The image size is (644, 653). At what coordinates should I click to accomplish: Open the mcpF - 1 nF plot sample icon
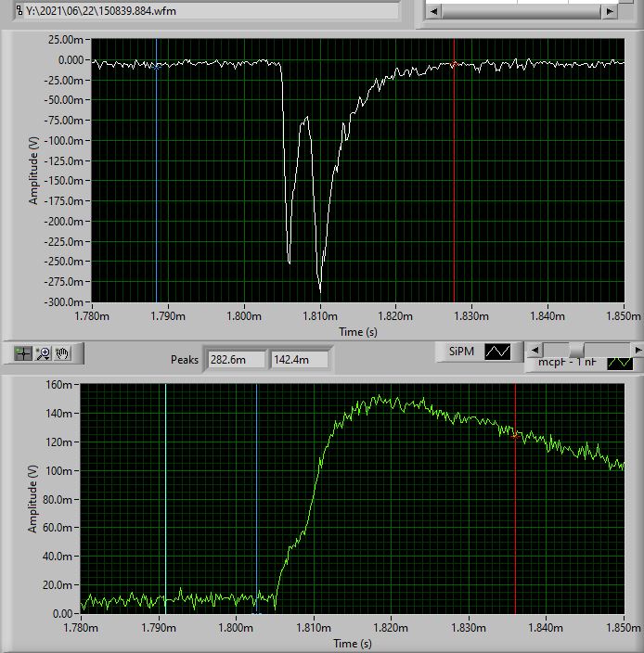click(620, 363)
